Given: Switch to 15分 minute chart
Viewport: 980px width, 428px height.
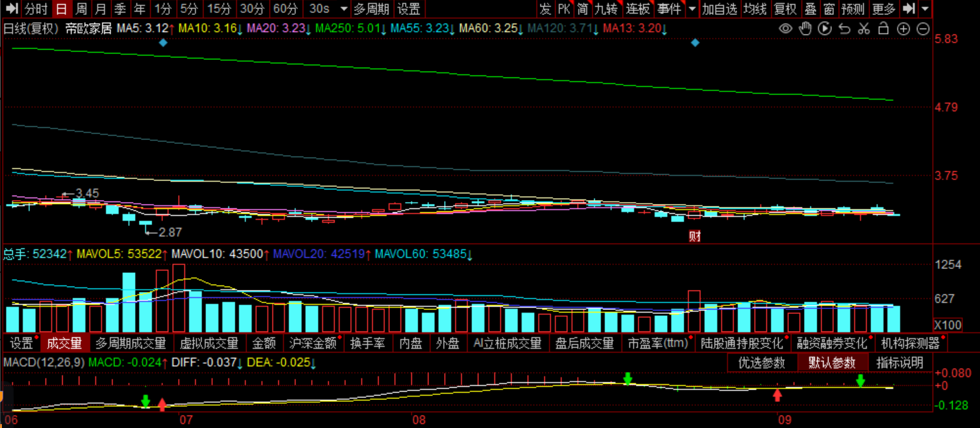Looking at the screenshot, I should (219, 9).
